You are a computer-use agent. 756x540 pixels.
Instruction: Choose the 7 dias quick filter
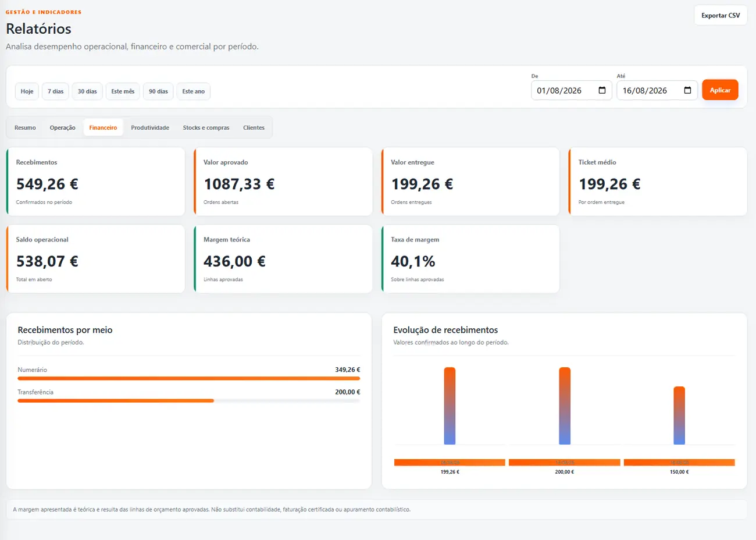click(55, 91)
